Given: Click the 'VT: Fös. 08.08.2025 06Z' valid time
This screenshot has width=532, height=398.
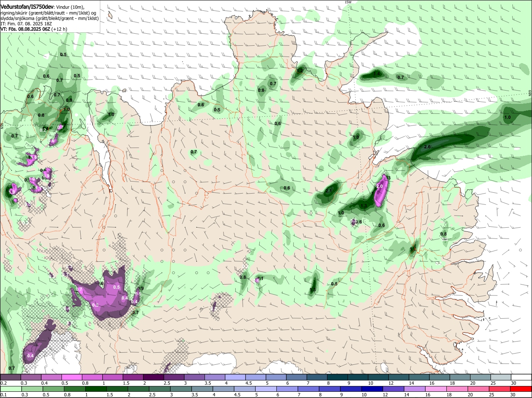Looking at the screenshot, I should pyautogui.click(x=25, y=29).
